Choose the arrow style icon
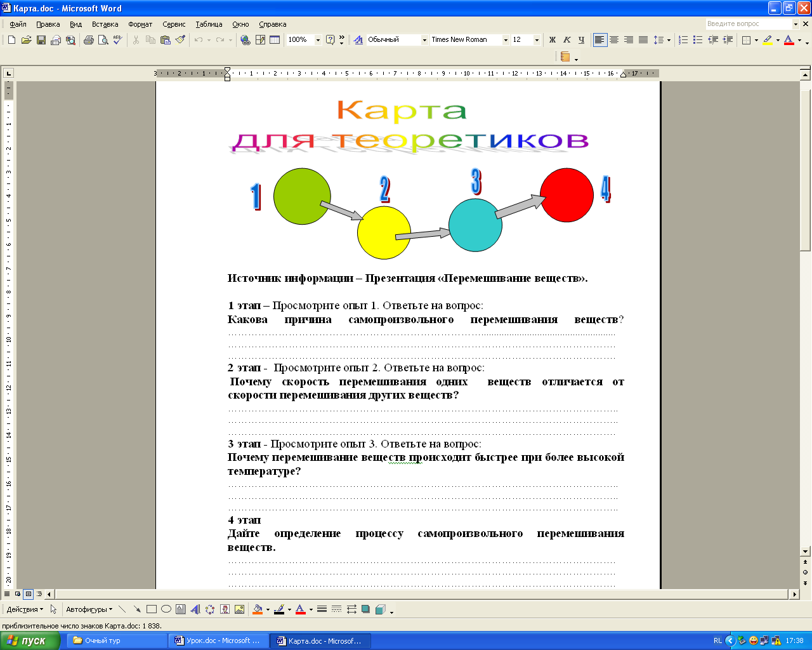The width and height of the screenshot is (812, 650). tap(351, 609)
